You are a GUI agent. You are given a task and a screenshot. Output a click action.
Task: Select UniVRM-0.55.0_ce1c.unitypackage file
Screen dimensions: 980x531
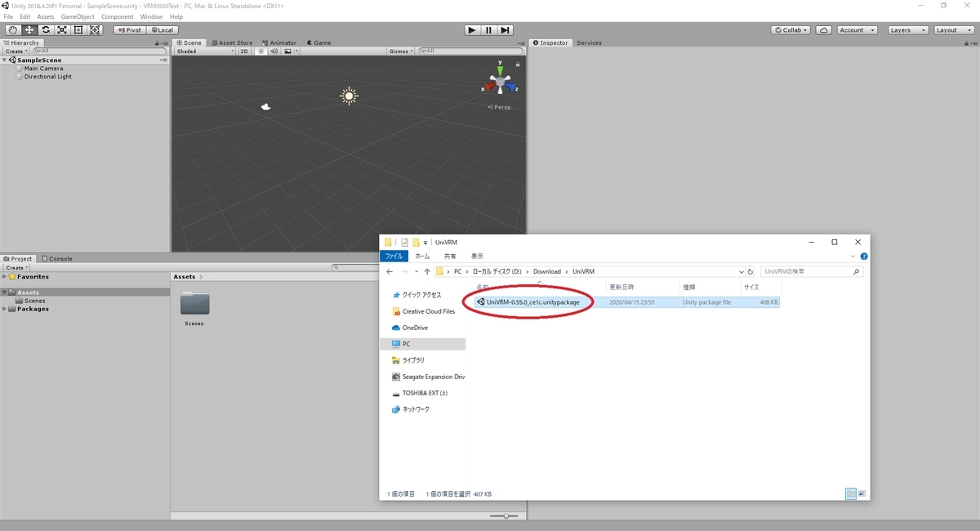533,302
